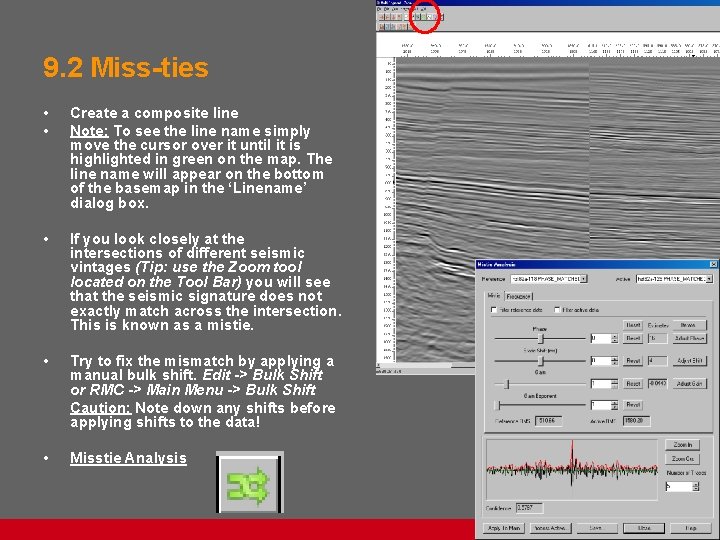This screenshot has height=540, width=720.
Task: Click the Phase slider handle
Action: [x=541, y=338]
